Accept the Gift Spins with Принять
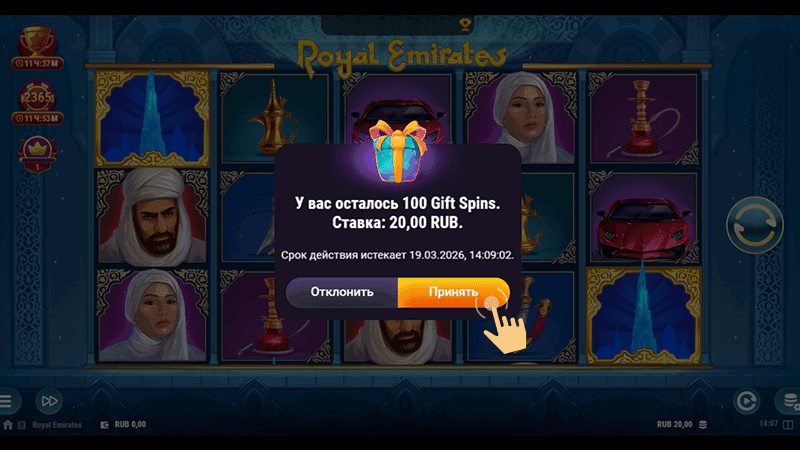Image resolution: width=800 pixels, height=450 pixels. [453, 292]
